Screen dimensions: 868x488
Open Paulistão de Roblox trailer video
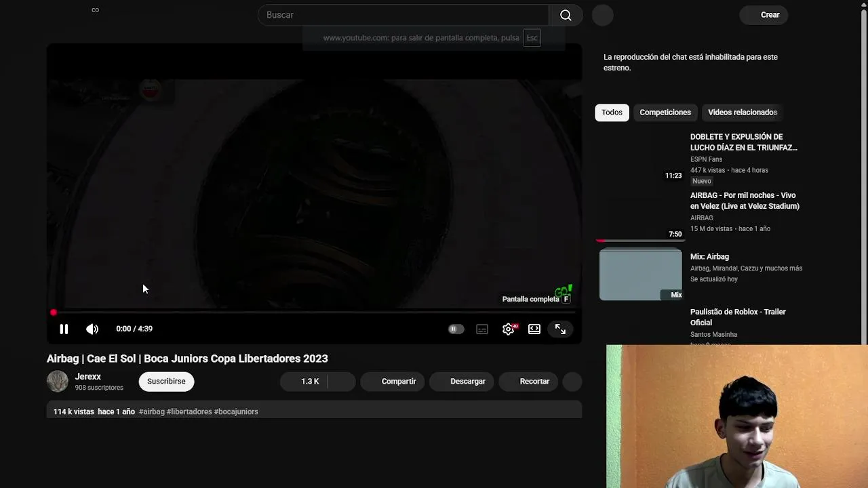pos(738,317)
